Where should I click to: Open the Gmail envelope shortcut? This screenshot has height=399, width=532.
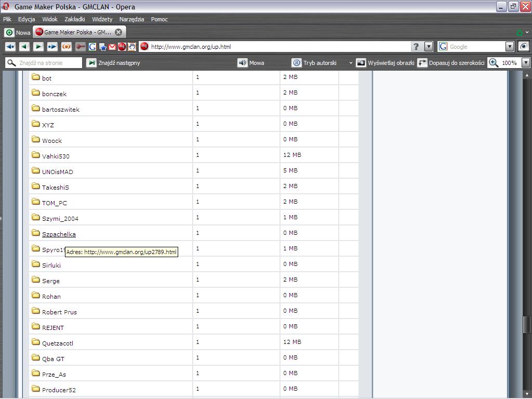click(x=112, y=47)
